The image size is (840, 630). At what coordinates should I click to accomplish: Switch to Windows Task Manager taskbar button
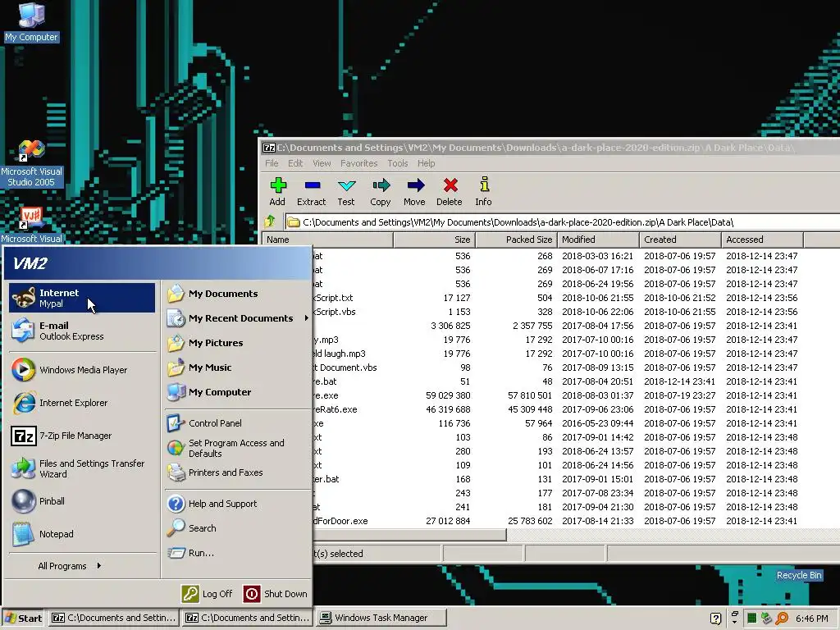381,619
